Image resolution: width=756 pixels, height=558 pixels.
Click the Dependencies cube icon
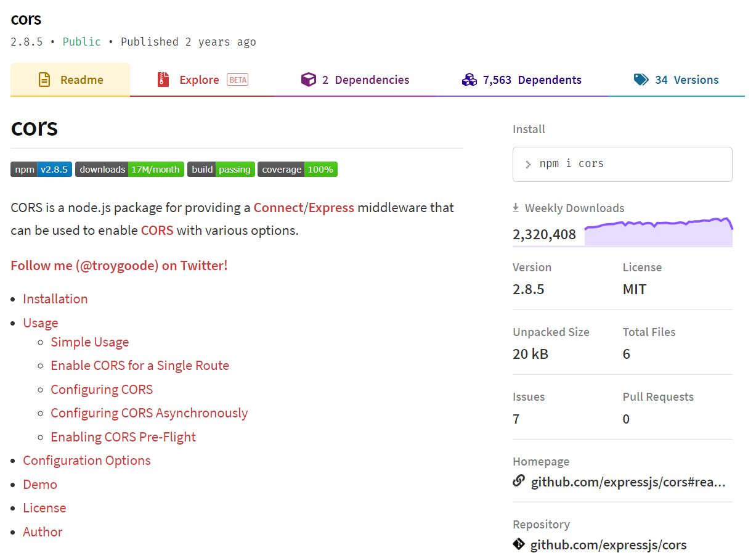[308, 80]
